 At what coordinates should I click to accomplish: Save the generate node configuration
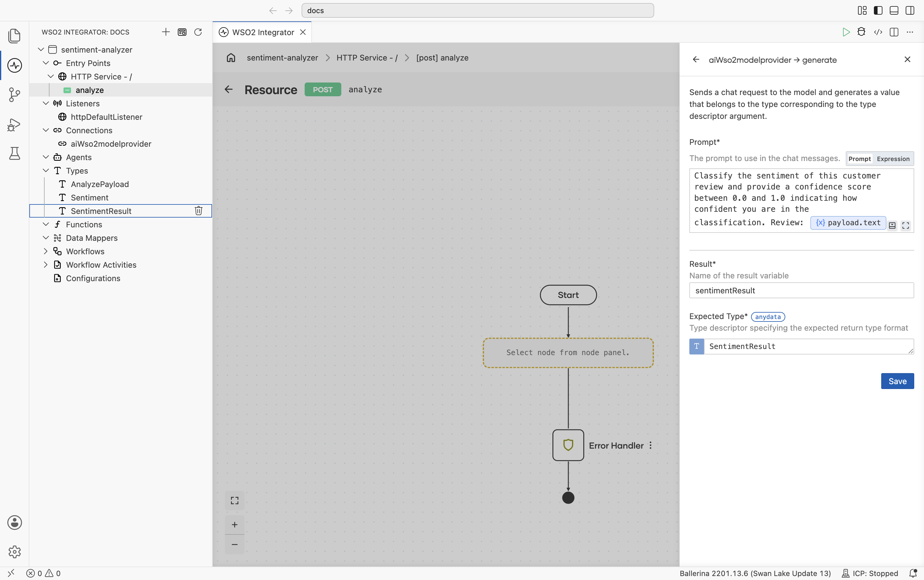(897, 381)
